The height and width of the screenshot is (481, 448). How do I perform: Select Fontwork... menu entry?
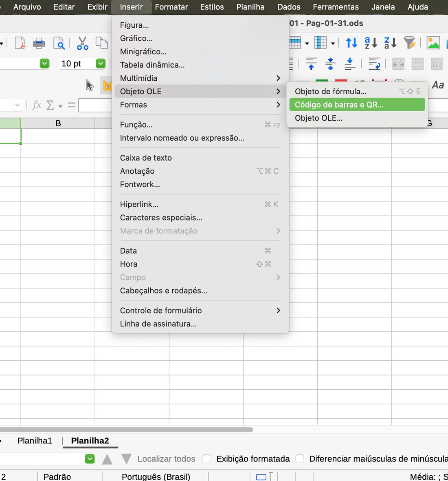pyautogui.click(x=200, y=184)
